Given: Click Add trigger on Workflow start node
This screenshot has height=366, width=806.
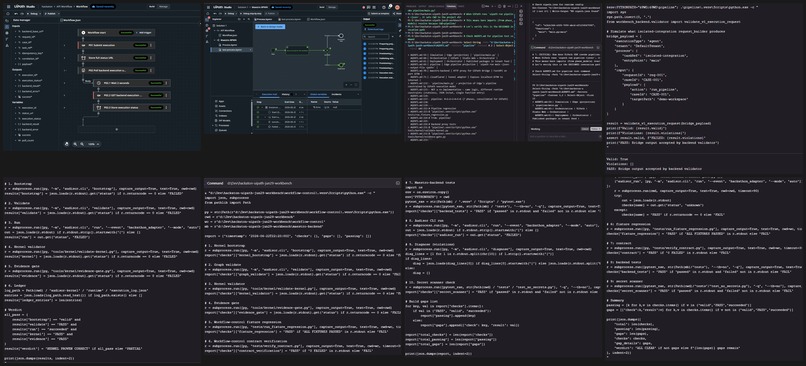Looking at the screenshot, I should [145, 33].
